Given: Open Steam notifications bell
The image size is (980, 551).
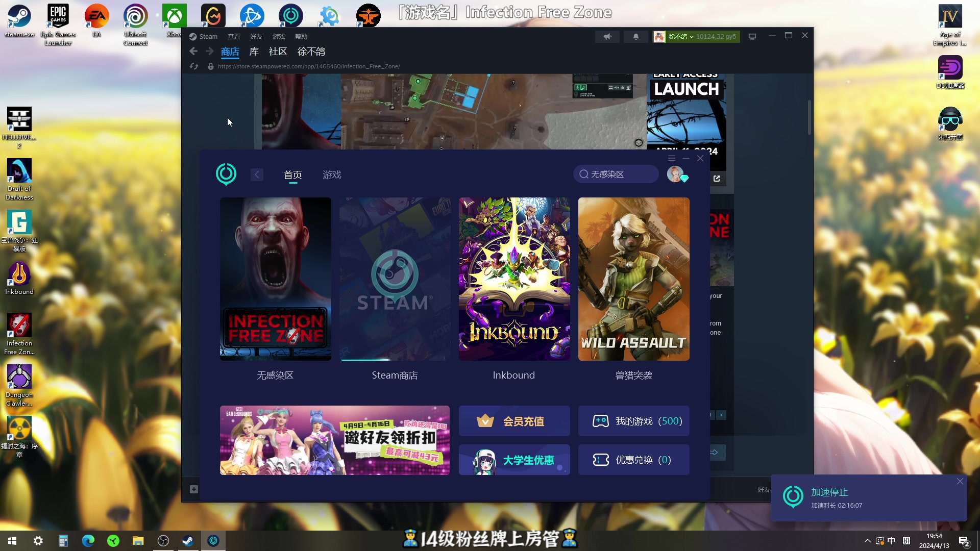Looking at the screenshot, I should 635,36.
